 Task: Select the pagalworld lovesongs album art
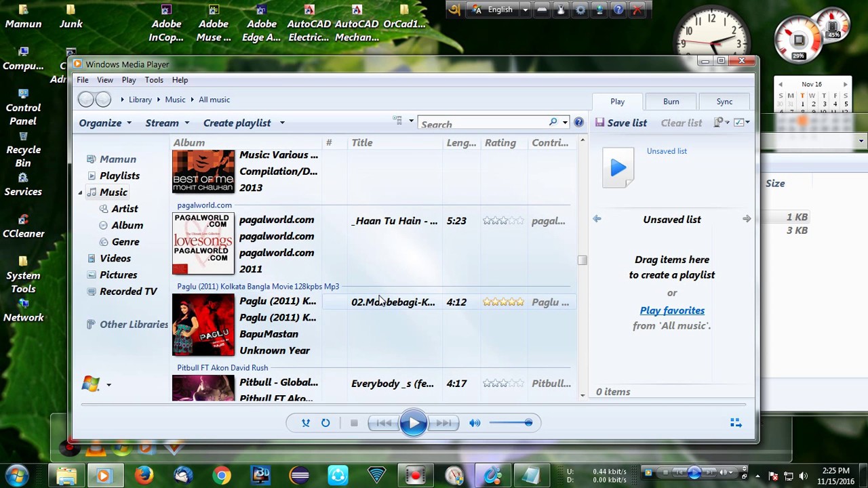pos(203,244)
